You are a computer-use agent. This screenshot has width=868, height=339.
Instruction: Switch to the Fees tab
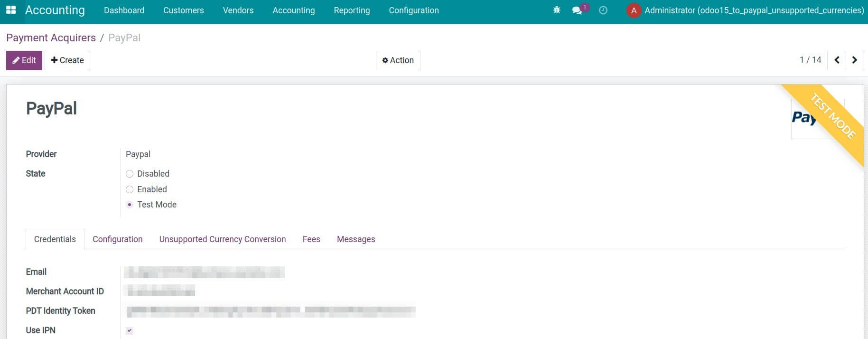click(x=311, y=239)
